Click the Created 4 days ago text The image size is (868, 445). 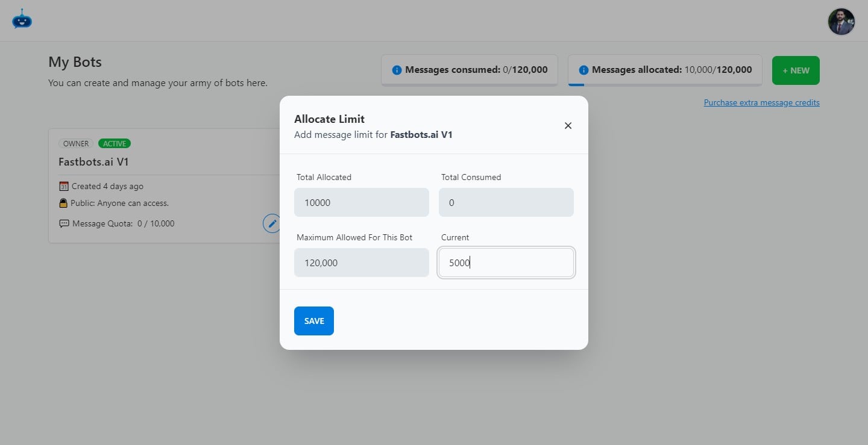coord(107,186)
